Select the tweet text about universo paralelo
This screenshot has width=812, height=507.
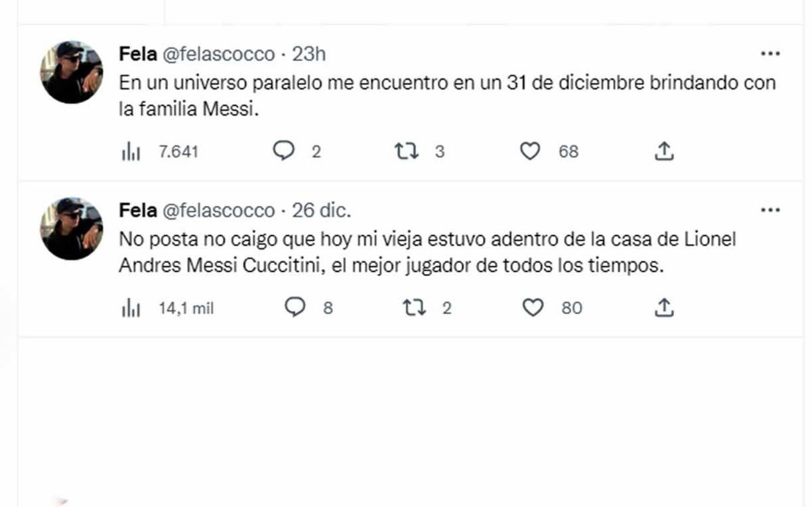point(398,93)
